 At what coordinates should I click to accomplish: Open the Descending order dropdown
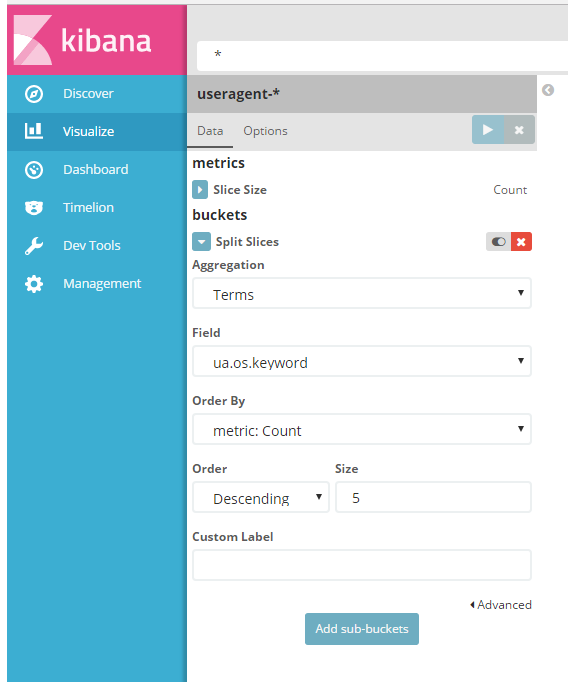[261, 497]
